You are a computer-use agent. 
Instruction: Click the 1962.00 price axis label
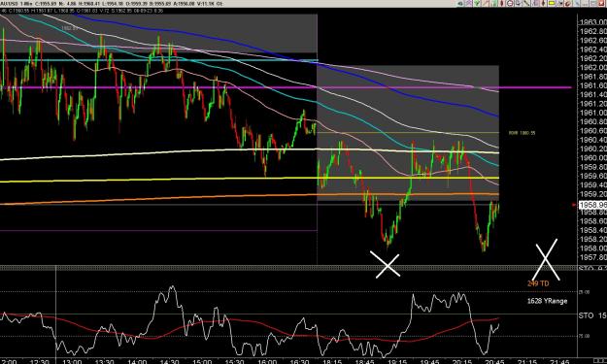pos(592,68)
